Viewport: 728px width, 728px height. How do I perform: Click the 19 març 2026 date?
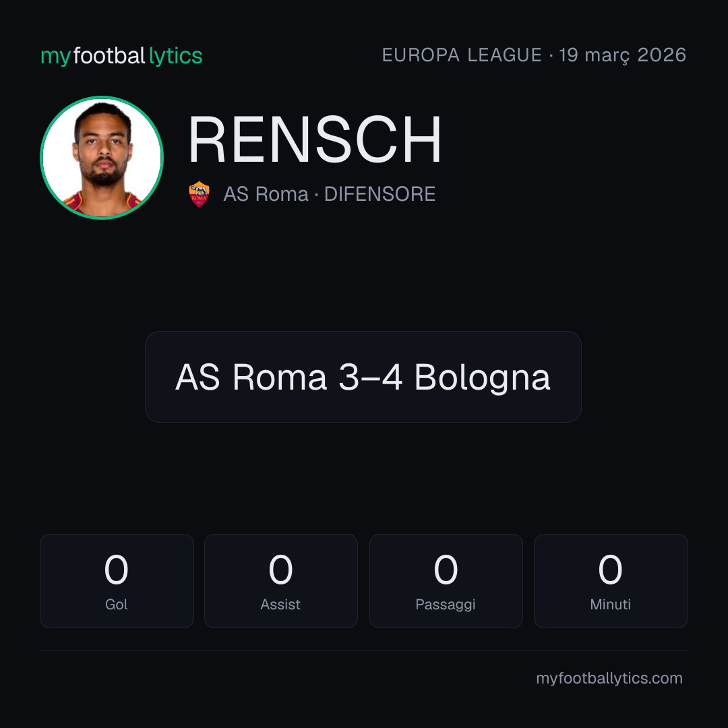623,55
